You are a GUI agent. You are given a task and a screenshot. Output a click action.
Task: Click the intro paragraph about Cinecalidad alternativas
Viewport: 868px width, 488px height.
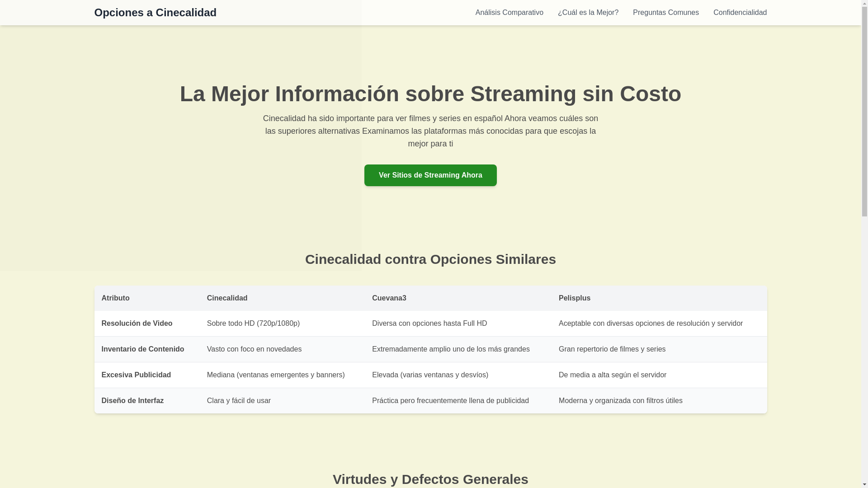[430, 131]
